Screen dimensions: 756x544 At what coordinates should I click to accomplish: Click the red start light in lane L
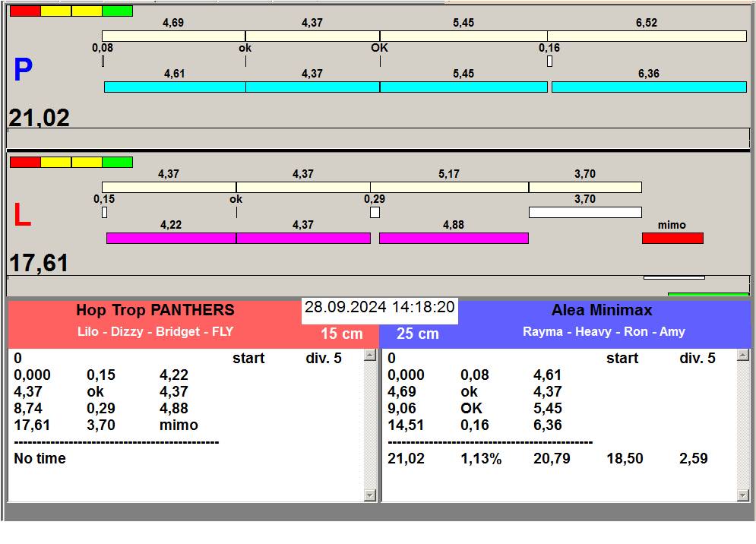tap(25, 163)
